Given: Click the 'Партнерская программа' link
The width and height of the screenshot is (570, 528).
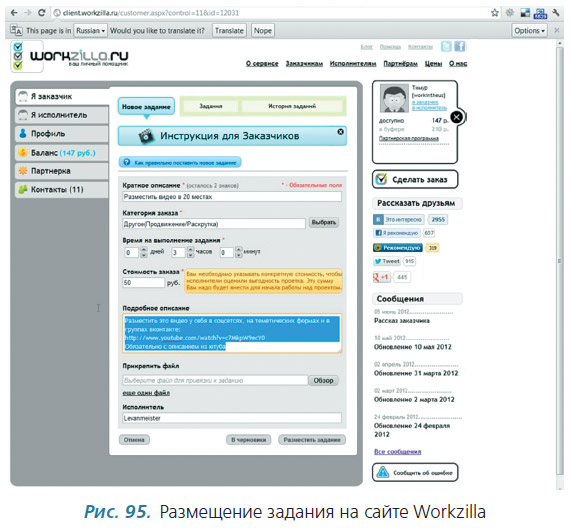Looking at the screenshot, I should (x=409, y=139).
